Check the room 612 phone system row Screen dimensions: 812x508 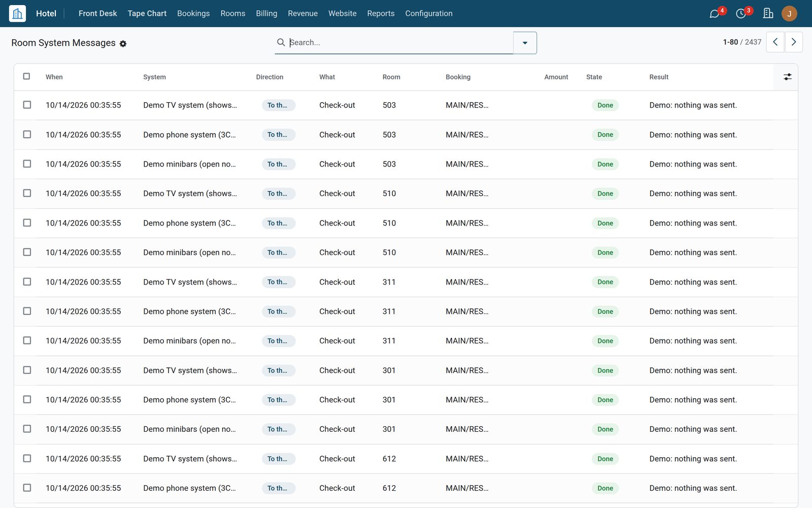27,488
